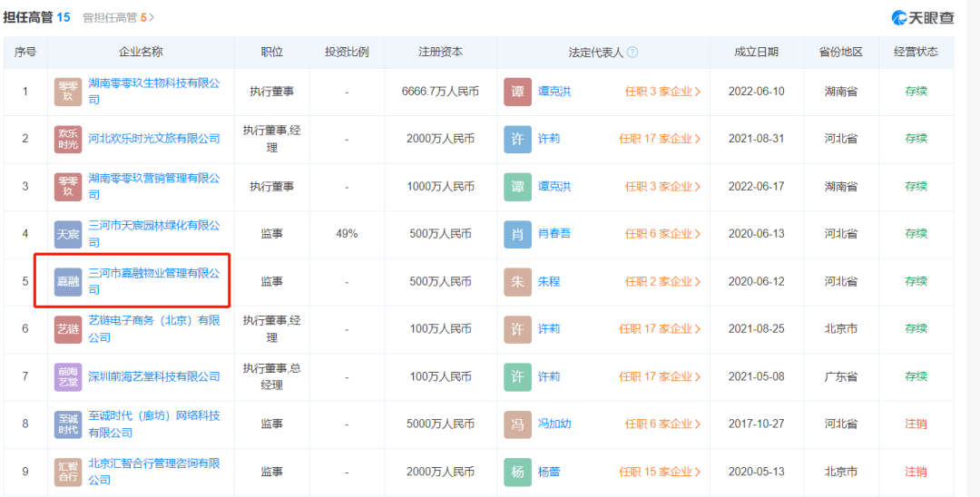
Task: Switch to 担任高管 15 tab
Action: [x=36, y=17]
